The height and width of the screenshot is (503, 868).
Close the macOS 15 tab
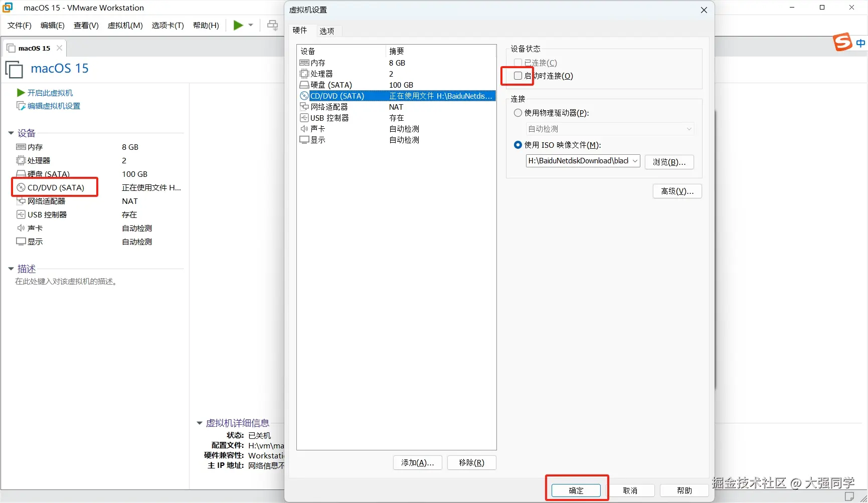point(59,48)
